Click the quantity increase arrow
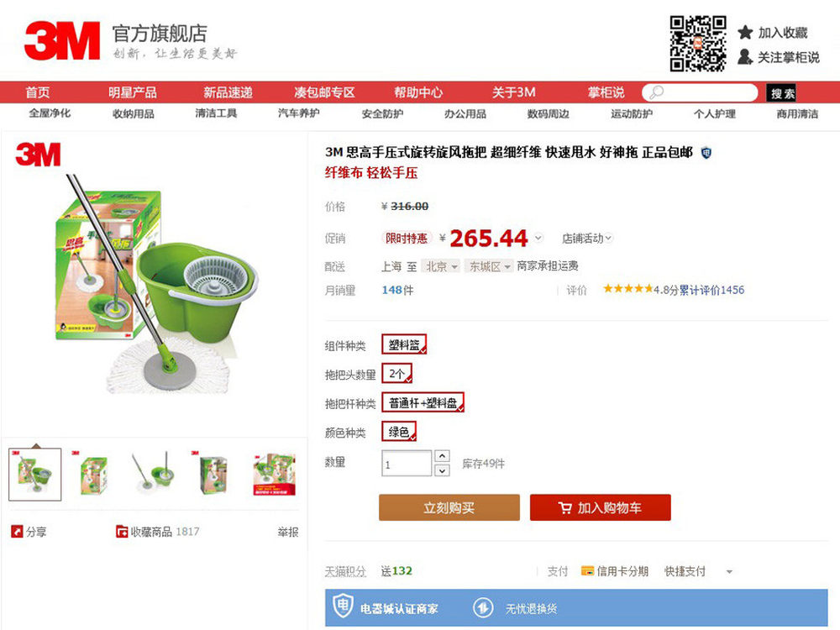This screenshot has height=630, width=840. click(442, 456)
